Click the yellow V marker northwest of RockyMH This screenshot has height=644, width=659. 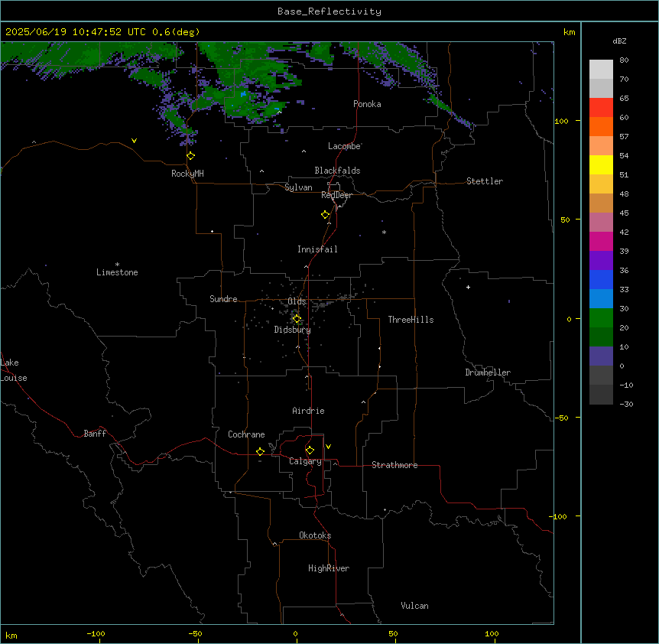[134, 141]
